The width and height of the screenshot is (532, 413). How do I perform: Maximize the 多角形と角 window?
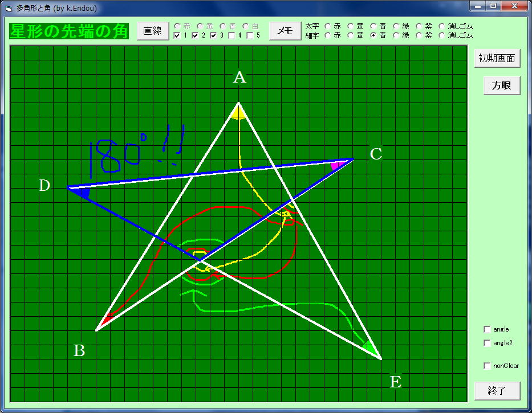point(493,6)
